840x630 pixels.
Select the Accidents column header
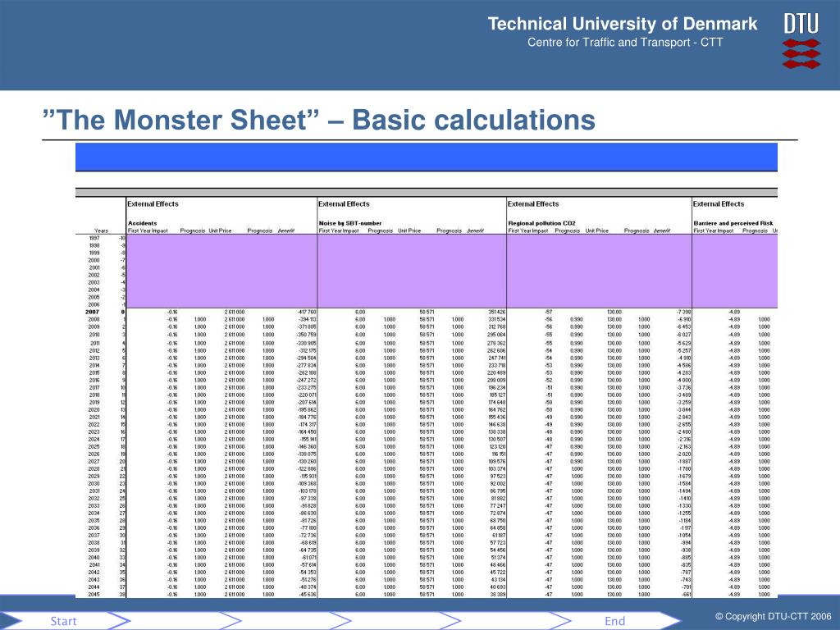click(x=143, y=223)
